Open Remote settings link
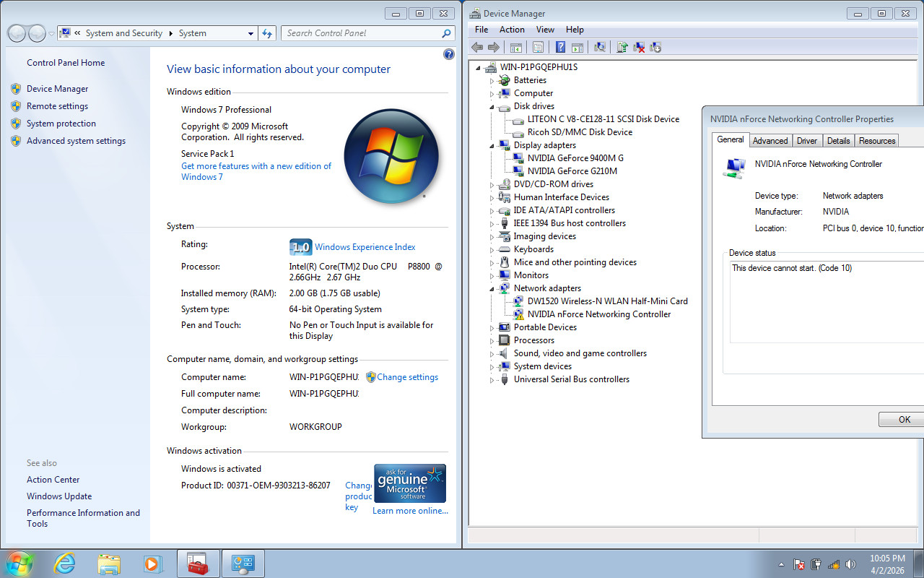The height and width of the screenshot is (578, 924). [57, 106]
